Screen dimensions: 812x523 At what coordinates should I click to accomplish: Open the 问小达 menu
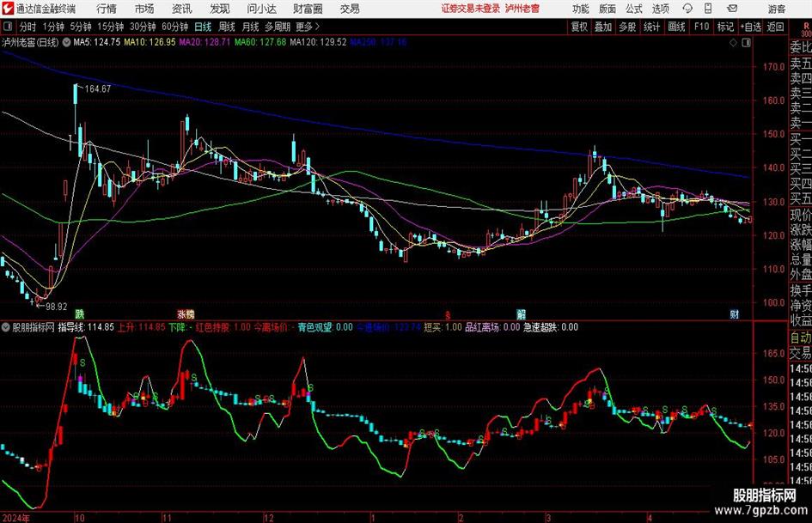coord(261,9)
